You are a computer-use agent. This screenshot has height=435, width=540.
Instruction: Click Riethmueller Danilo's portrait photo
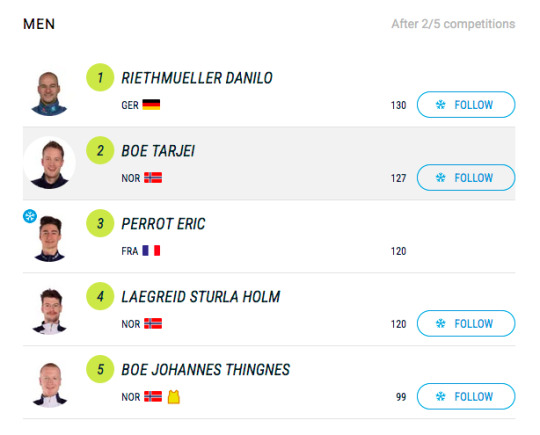pyautogui.click(x=49, y=93)
